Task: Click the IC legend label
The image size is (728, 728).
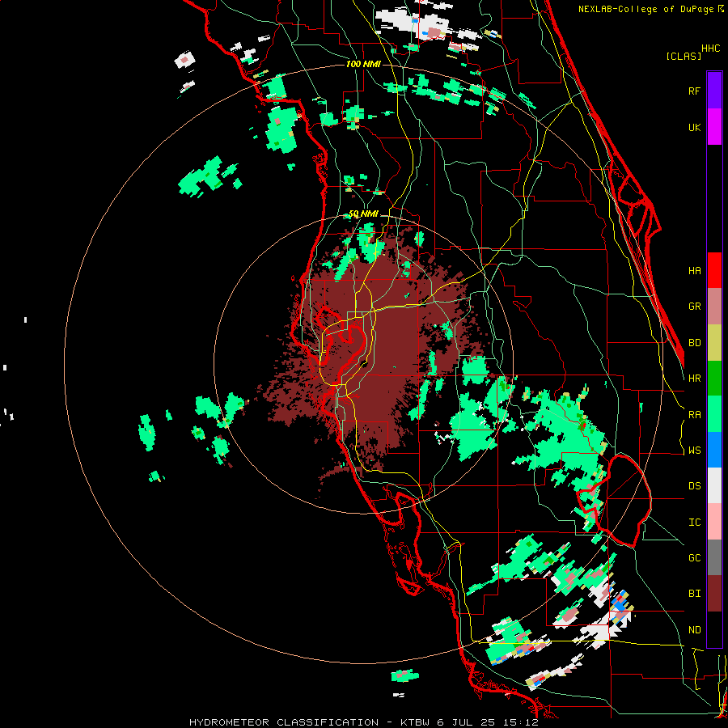Action: coord(694,523)
